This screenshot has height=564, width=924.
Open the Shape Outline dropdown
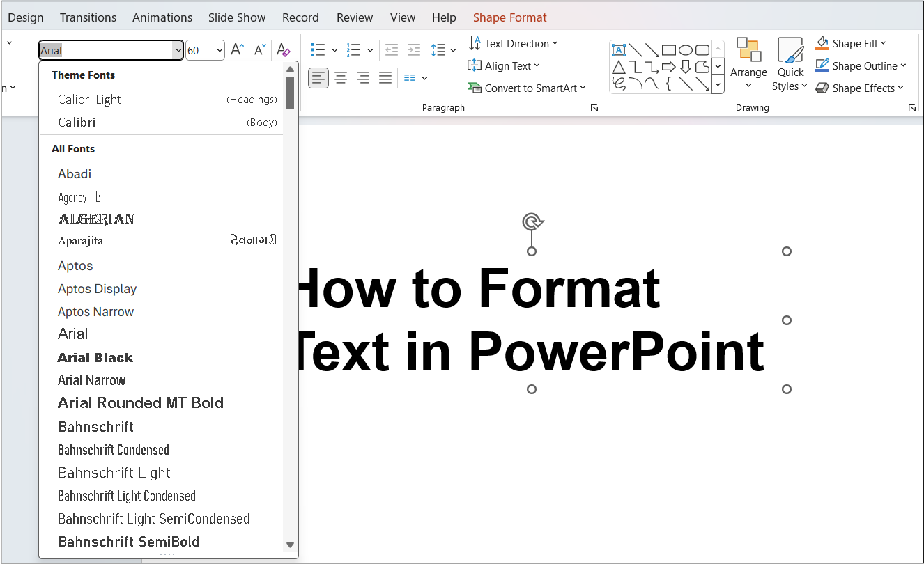tap(861, 65)
